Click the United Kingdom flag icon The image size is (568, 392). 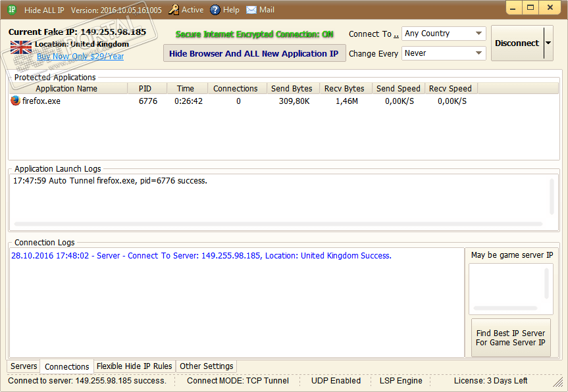point(21,47)
